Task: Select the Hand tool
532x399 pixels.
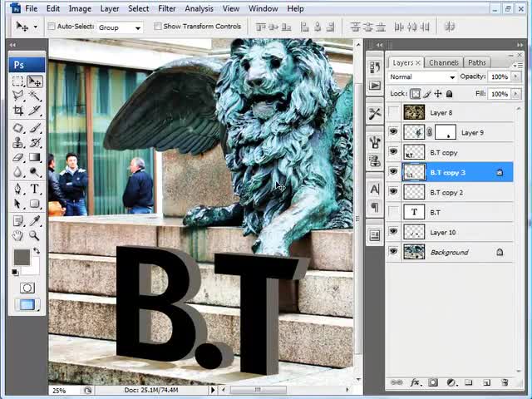Action: (18, 235)
